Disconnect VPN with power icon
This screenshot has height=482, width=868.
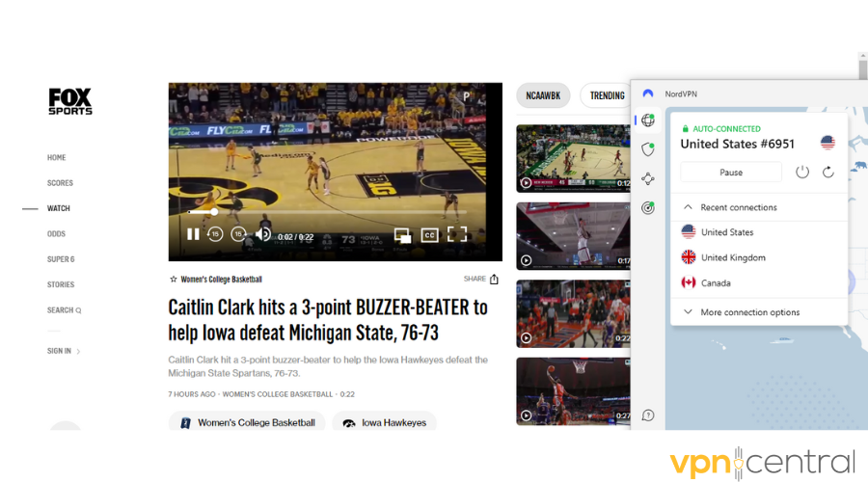click(802, 173)
